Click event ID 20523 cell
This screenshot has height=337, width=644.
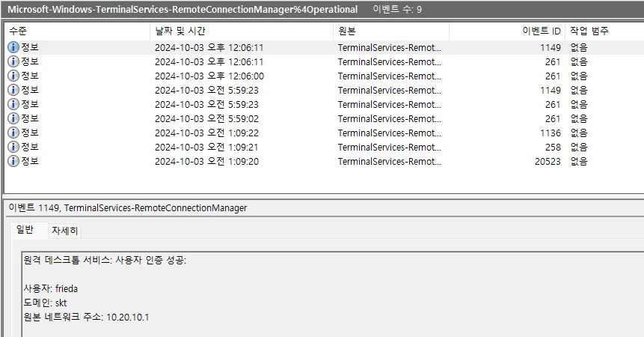(548, 162)
